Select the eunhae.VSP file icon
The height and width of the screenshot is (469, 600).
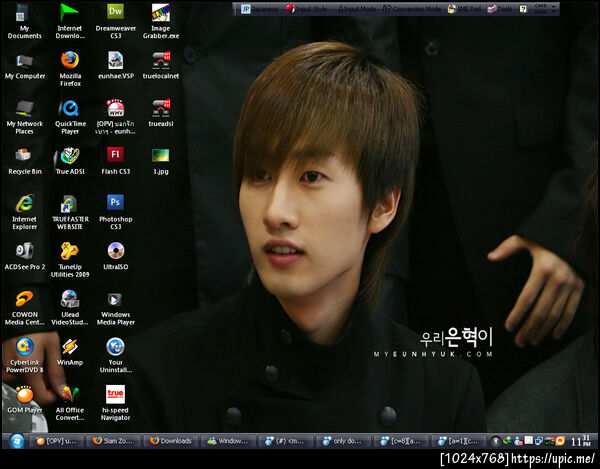[x=116, y=66]
